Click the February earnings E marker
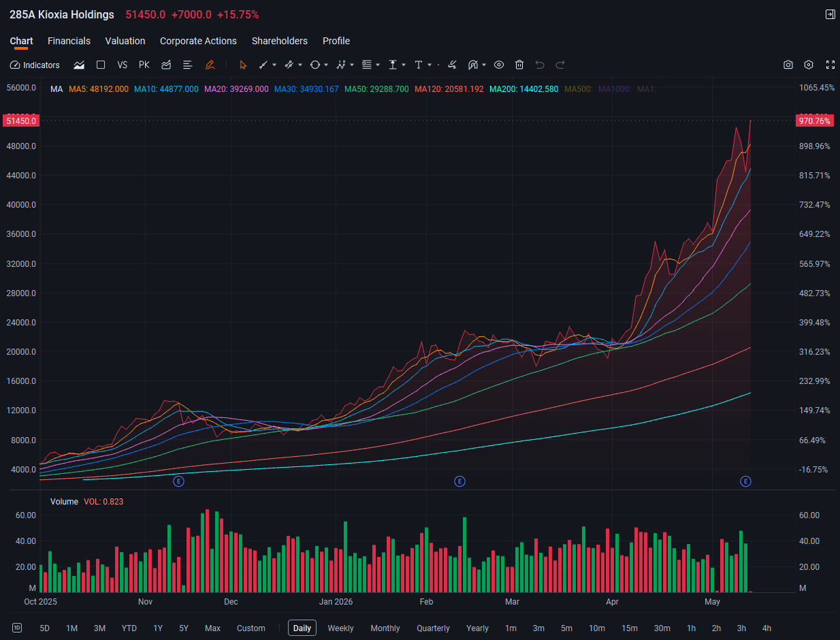 (459, 481)
